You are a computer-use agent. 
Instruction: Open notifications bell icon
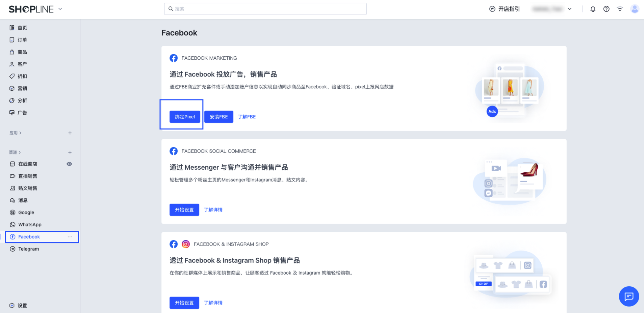click(593, 9)
